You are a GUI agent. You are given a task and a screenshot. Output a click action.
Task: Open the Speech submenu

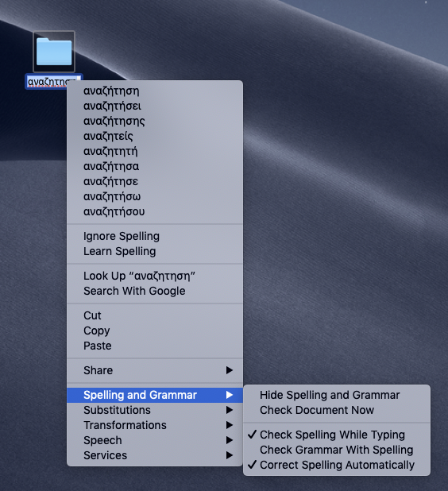tap(155, 440)
